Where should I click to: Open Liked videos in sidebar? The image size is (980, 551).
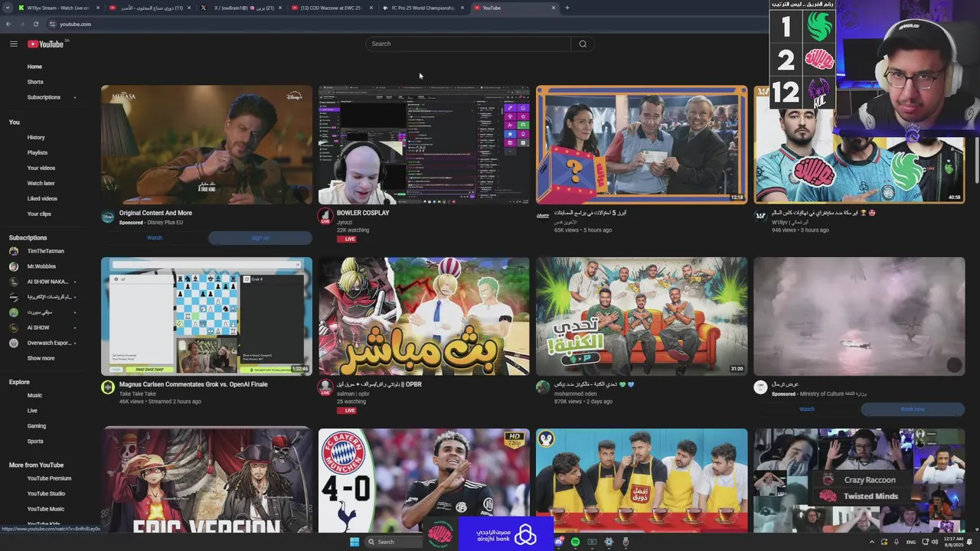(42, 198)
